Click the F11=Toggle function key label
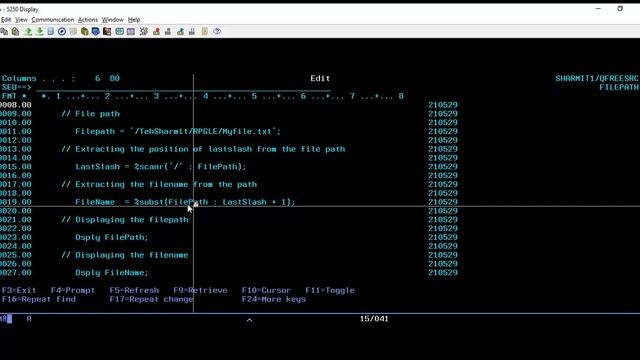Image resolution: width=640 pixels, height=360 pixels. pyautogui.click(x=330, y=290)
